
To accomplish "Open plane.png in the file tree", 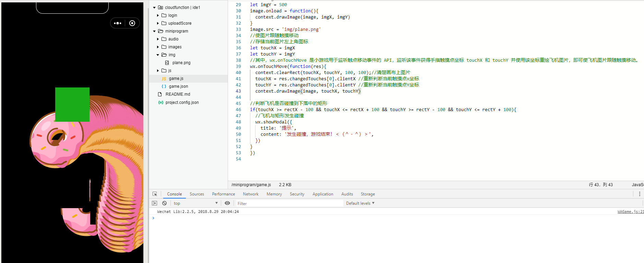I will [x=181, y=63].
